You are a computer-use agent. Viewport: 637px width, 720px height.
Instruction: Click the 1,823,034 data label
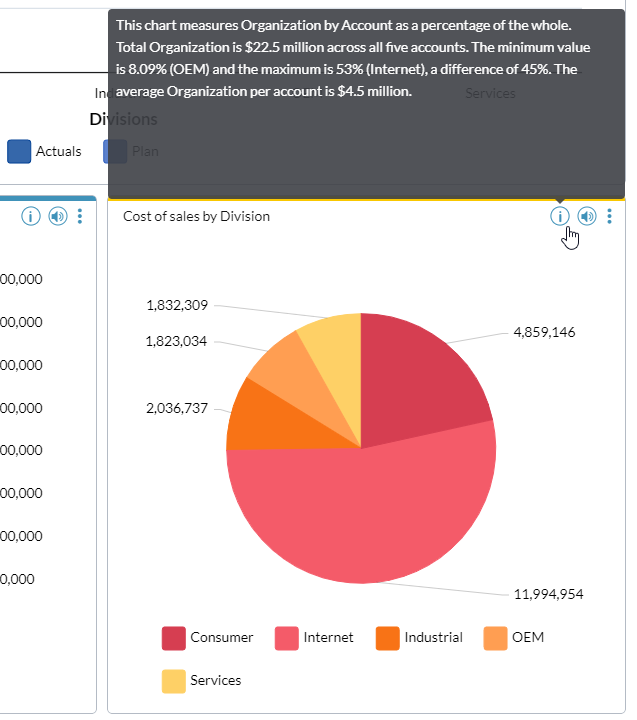point(176,341)
